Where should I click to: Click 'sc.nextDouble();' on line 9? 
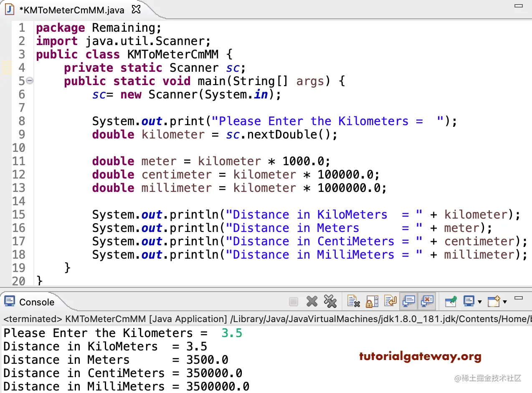[x=281, y=135]
